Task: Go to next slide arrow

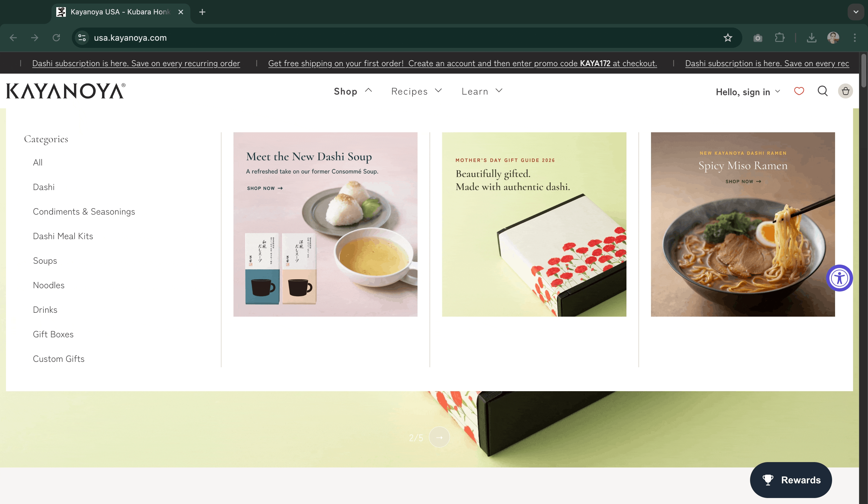Action: pyautogui.click(x=439, y=438)
